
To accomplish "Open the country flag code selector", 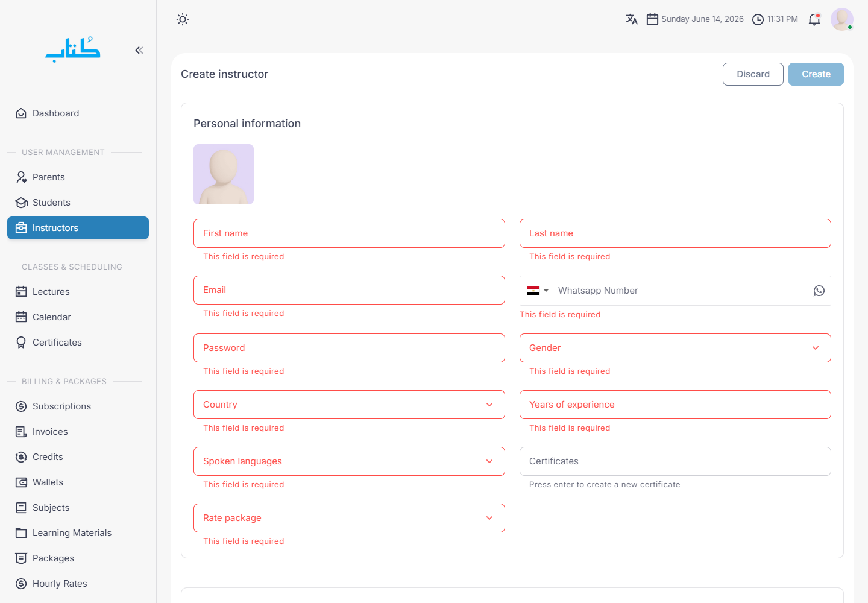I will point(538,291).
